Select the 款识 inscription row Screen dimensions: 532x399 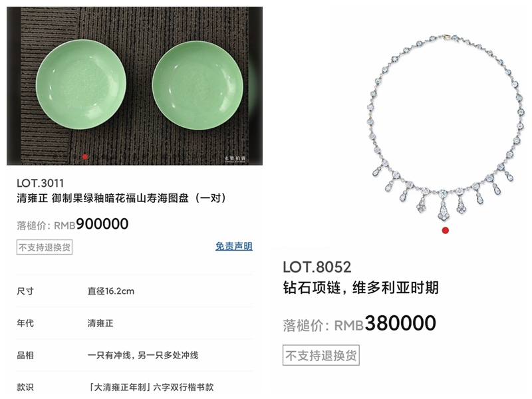click(x=134, y=386)
